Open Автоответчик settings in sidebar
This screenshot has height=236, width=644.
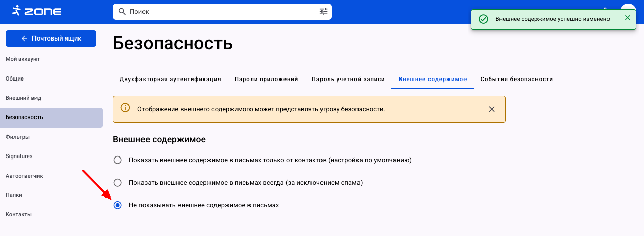[24, 176]
